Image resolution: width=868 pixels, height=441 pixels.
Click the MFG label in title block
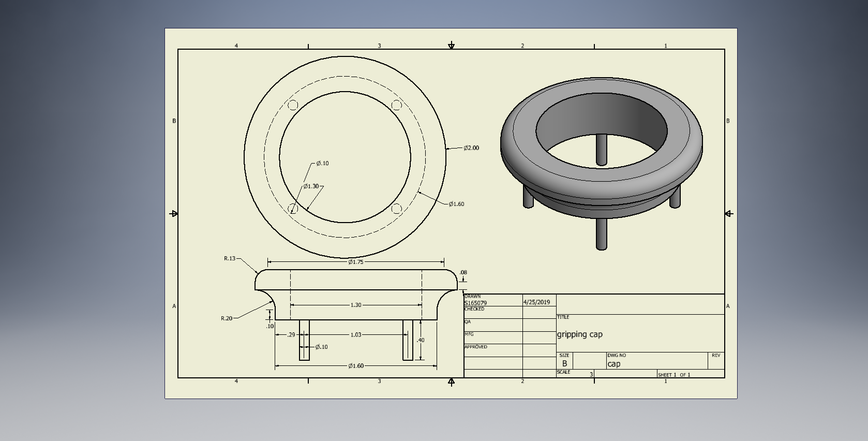click(x=469, y=334)
